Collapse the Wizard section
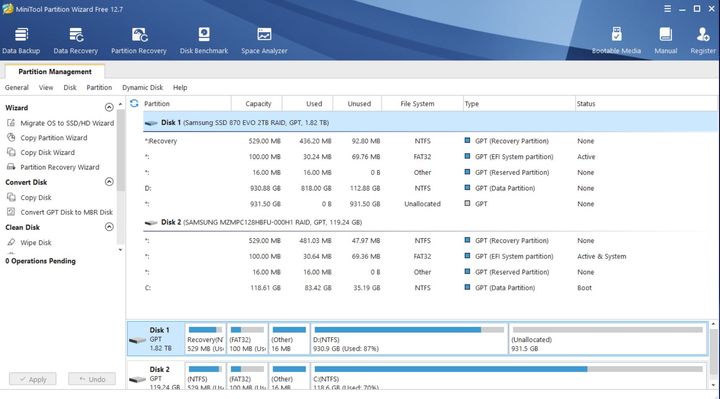This screenshot has height=399, width=720. pos(109,107)
